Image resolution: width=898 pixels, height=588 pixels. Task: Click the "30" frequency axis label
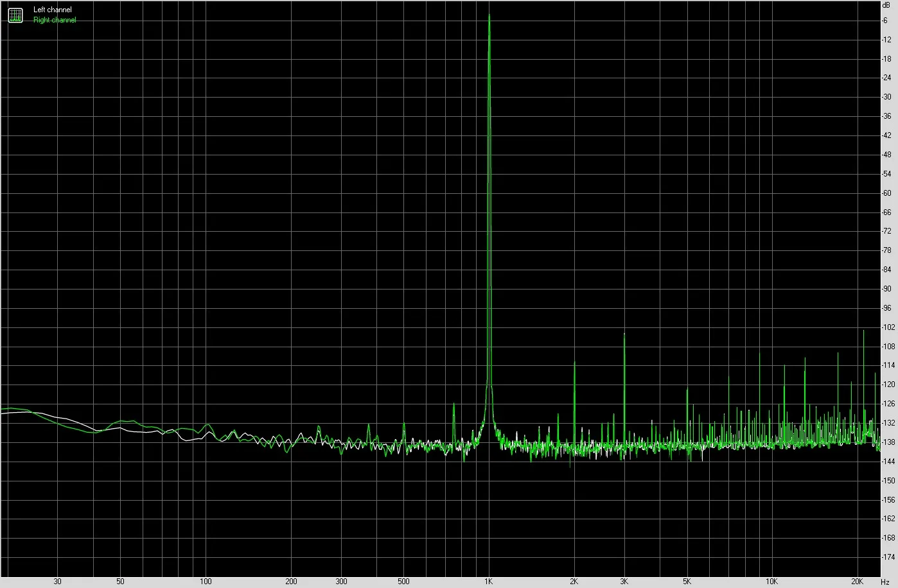pos(57,582)
